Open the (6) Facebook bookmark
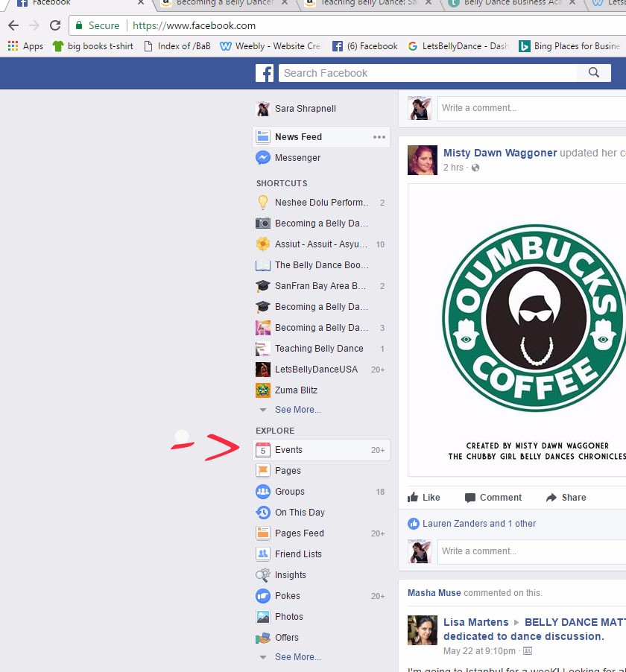This screenshot has height=672, width=626. 365,46
